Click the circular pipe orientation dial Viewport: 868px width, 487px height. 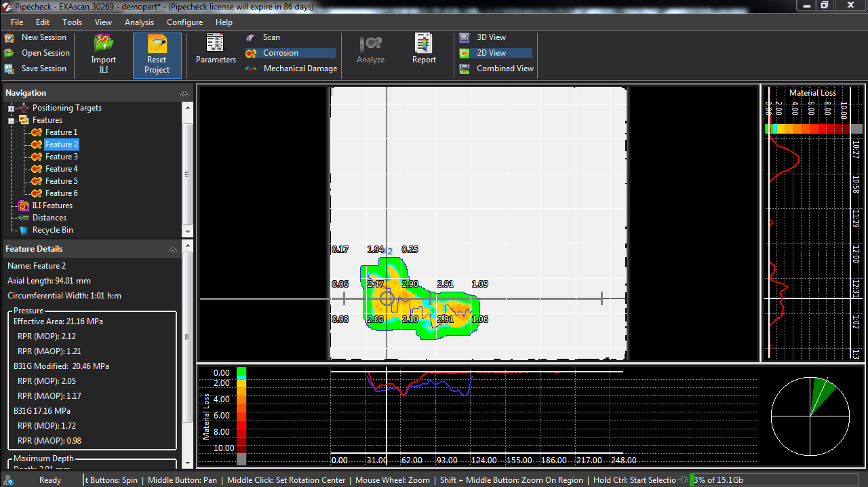(x=810, y=416)
